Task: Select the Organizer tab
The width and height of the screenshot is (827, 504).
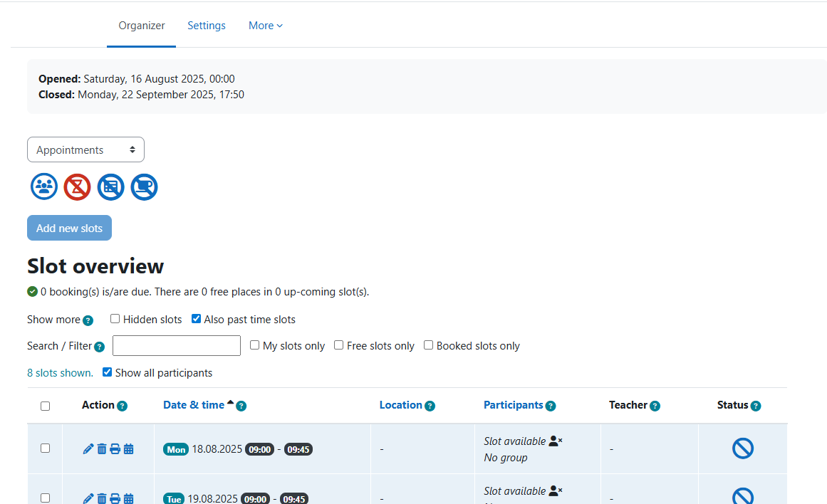Action: click(x=142, y=26)
